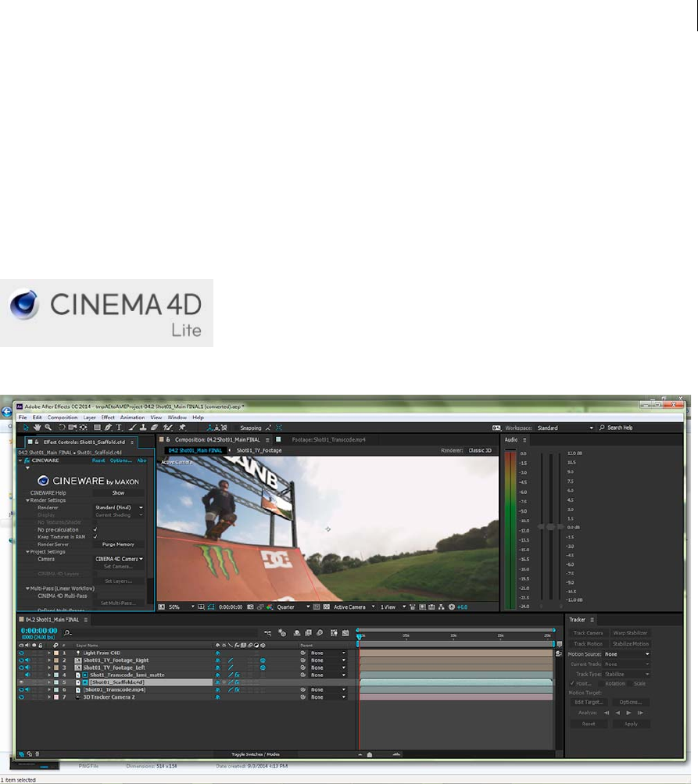
Task: Select the Clone Stamp tool
Action: 143,428
